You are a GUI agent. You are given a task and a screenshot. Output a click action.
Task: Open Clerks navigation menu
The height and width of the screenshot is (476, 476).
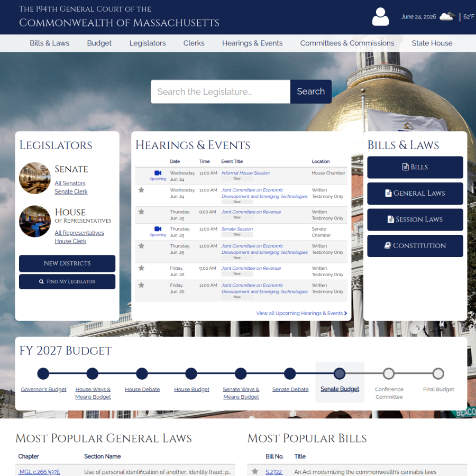(194, 43)
